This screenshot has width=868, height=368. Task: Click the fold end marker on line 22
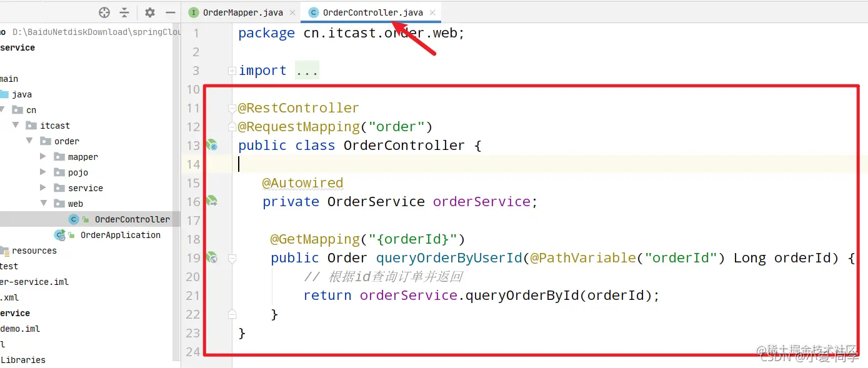(x=232, y=314)
